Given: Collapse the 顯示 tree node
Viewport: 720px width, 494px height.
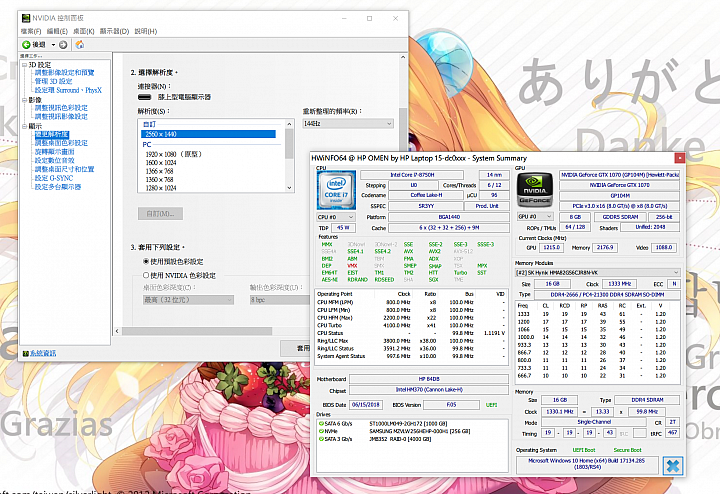Looking at the screenshot, I should tap(24, 126).
